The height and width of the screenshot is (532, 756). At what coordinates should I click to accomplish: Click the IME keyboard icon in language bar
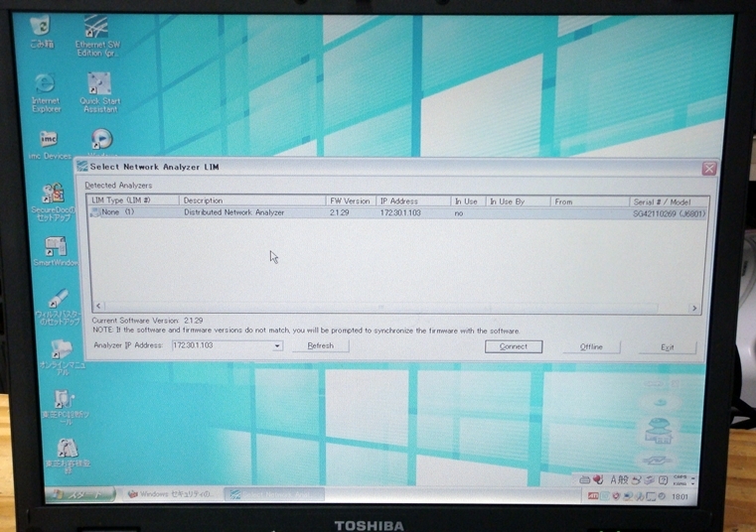tap(585, 480)
